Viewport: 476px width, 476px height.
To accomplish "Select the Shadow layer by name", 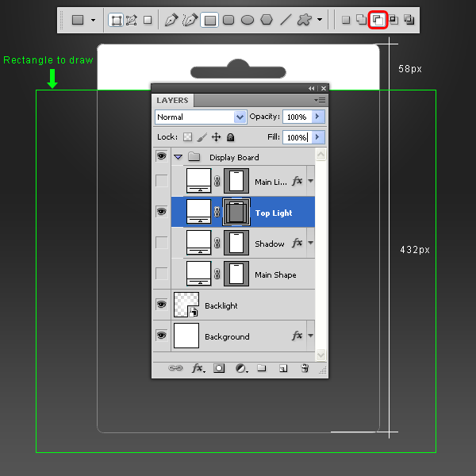I will coord(270,244).
